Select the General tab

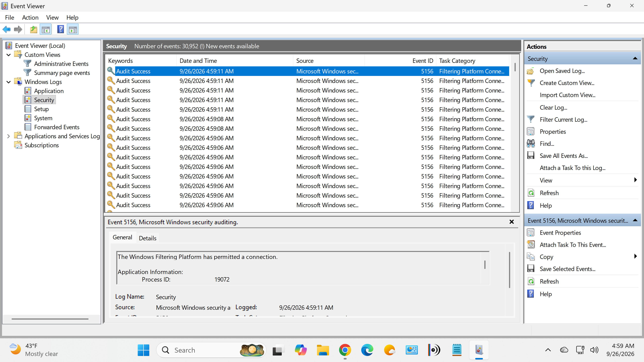point(122,237)
